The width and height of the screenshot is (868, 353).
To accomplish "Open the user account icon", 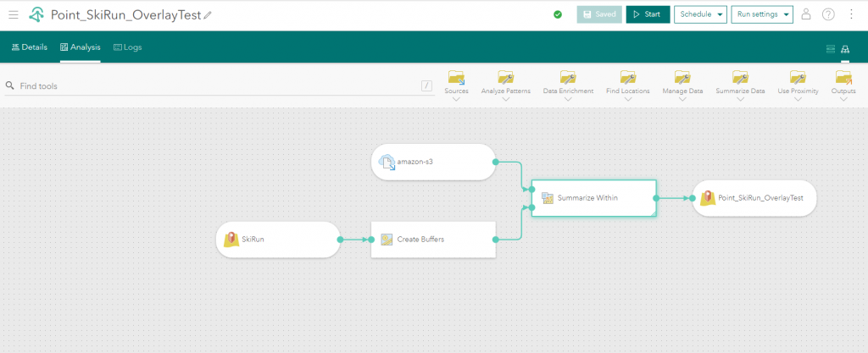I will [x=806, y=14].
